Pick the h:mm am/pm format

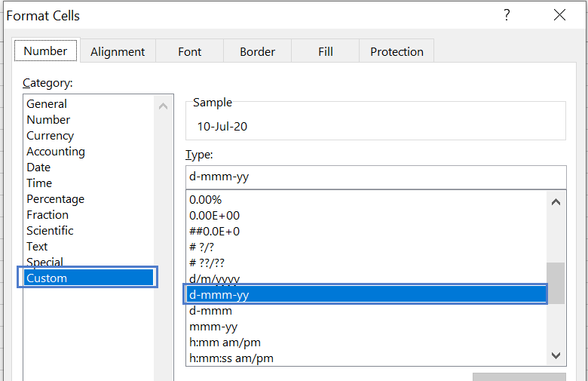[225, 343]
